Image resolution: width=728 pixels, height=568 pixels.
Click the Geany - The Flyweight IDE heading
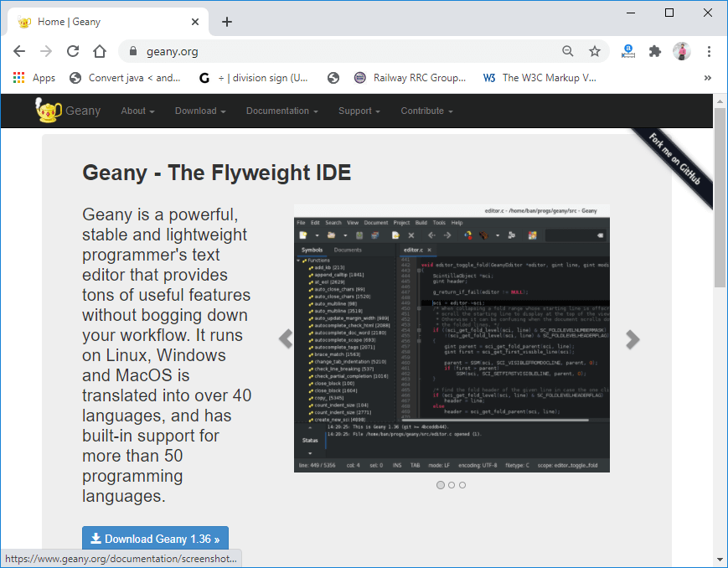coord(217,173)
